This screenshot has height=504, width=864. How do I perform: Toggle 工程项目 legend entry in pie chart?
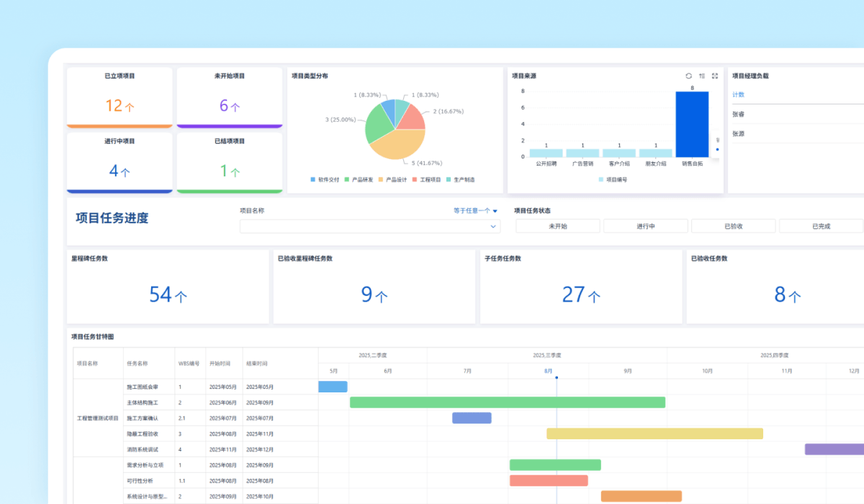point(426,179)
